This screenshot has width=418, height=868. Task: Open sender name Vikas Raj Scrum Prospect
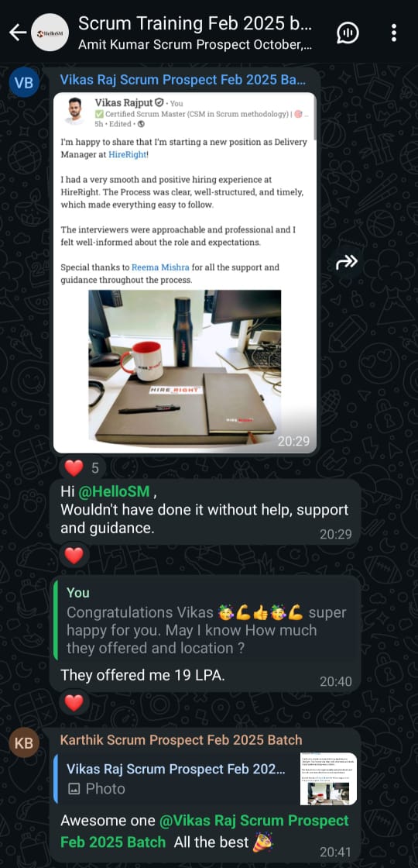pyautogui.click(x=183, y=80)
